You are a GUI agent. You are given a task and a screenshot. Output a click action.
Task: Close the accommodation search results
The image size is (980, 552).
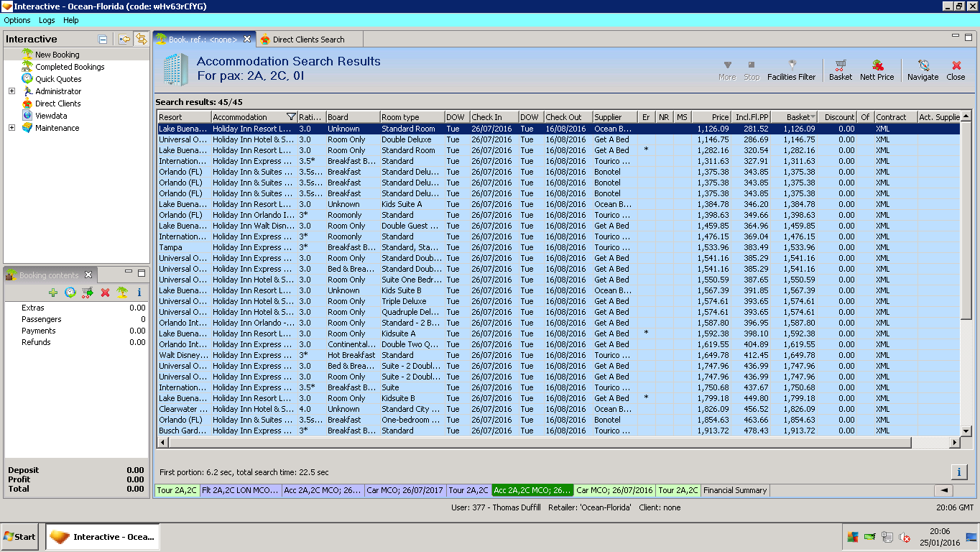[x=956, y=70]
